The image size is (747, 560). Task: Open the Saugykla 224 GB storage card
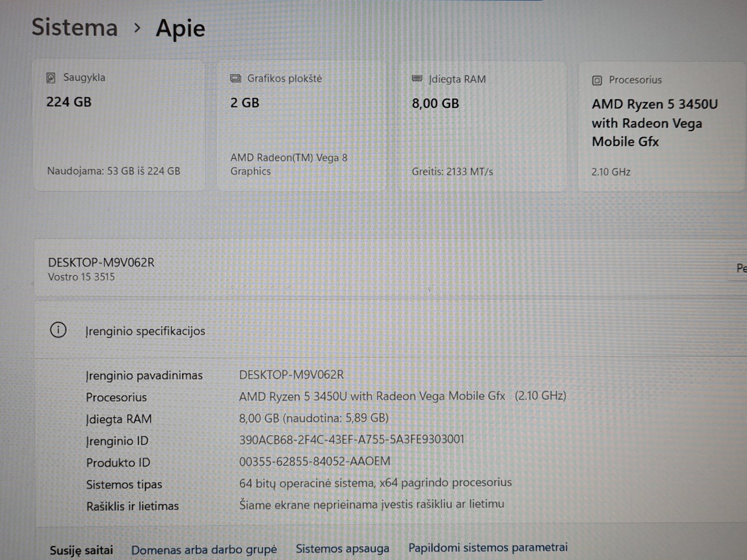click(x=119, y=125)
